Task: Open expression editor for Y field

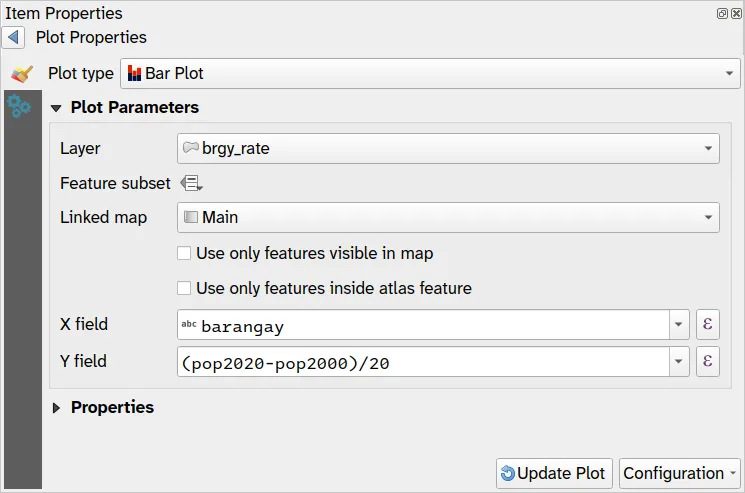Action: point(708,362)
